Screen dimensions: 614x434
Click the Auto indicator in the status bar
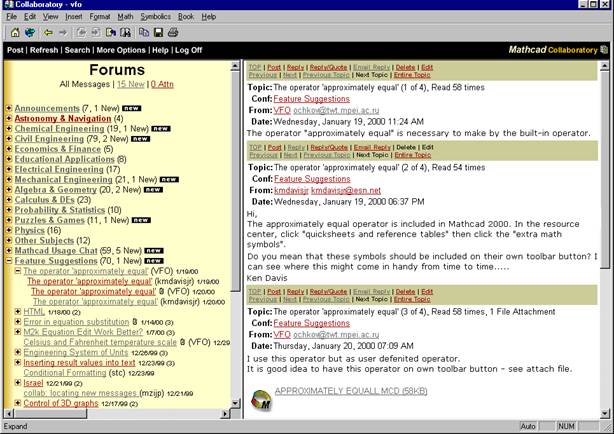pyautogui.click(x=528, y=426)
